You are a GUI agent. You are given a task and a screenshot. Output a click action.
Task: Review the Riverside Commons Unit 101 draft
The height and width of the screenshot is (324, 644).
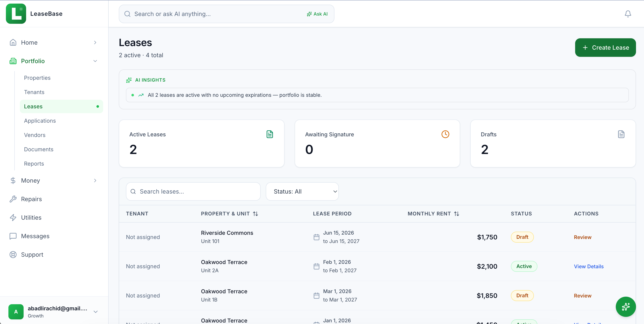pos(583,237)
